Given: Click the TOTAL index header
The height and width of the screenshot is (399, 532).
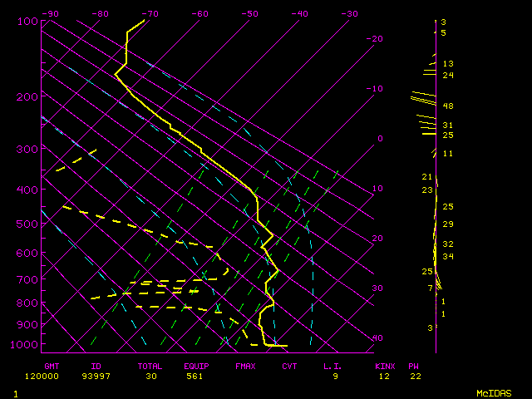Looking at the screenshot, I should [151, 366].
